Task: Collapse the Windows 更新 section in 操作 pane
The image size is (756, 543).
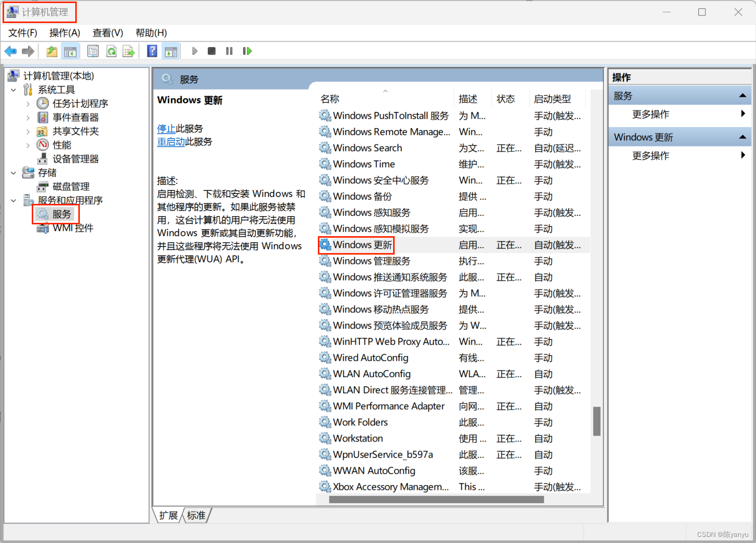Action: [742, 137]
